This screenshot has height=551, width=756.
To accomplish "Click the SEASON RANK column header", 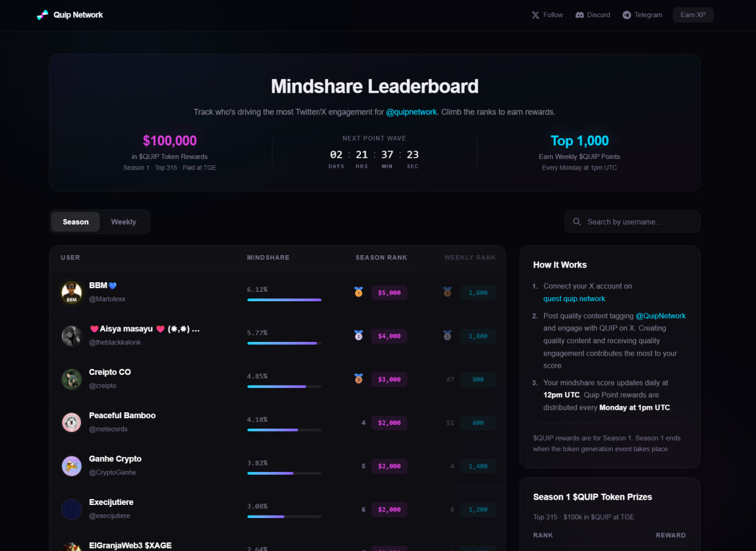I will tap(382, 257).
